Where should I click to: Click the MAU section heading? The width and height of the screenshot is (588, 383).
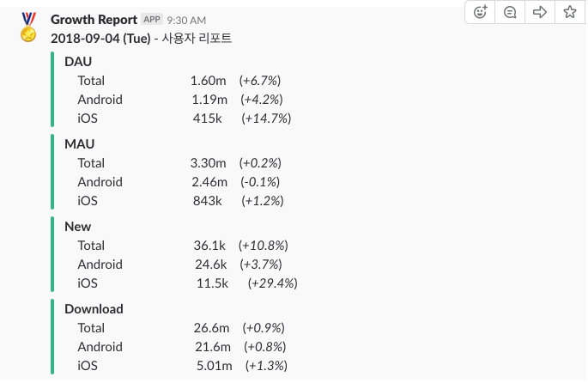[x=80, y=144]
